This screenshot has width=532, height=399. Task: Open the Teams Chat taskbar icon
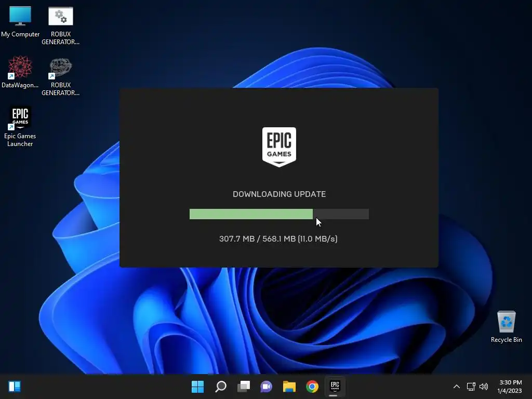267,387
